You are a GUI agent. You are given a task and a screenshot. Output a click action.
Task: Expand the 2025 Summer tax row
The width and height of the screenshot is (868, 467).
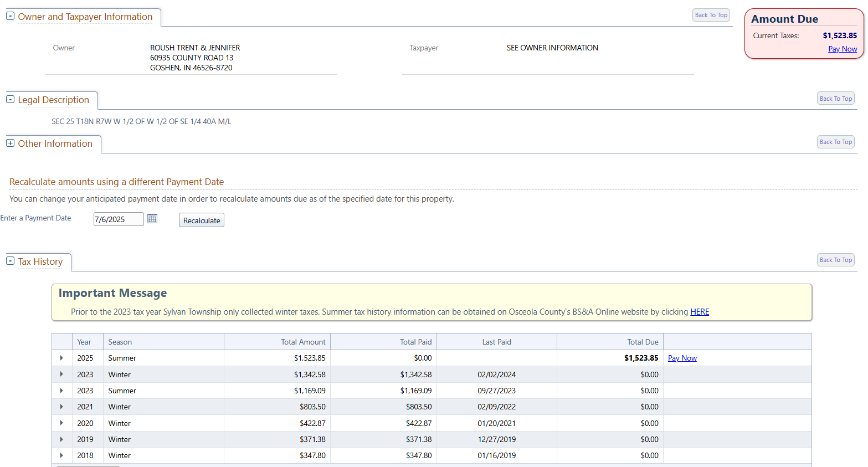(61, 358)
